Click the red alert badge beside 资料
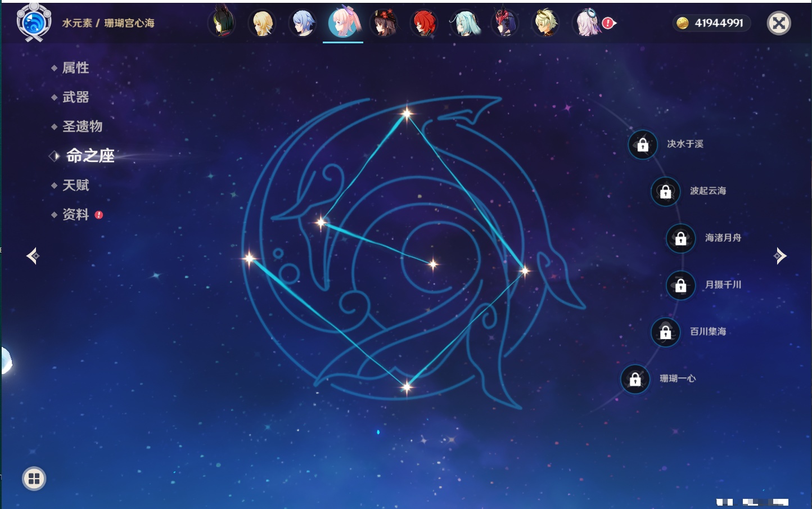 [99, 215]
